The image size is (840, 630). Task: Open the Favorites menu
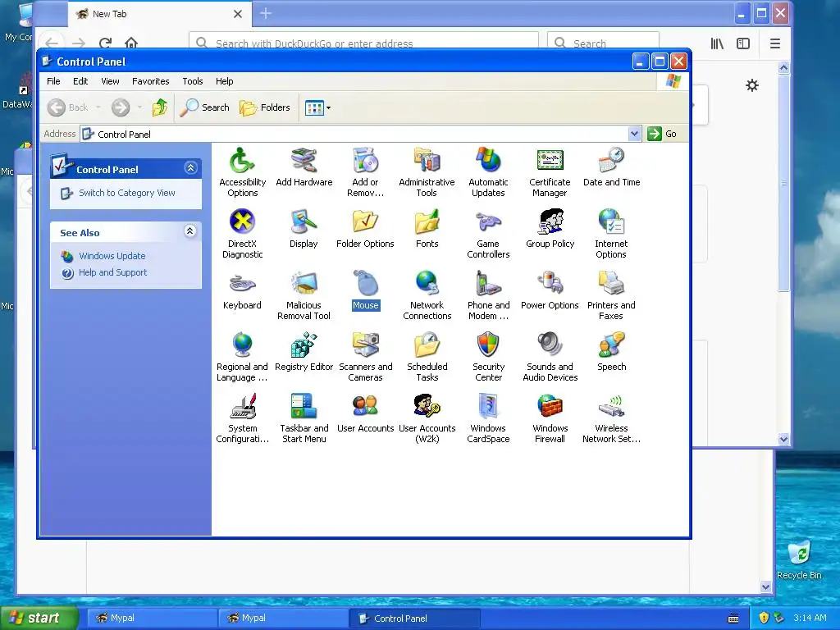pyautogui.click(x=151, y=81)
